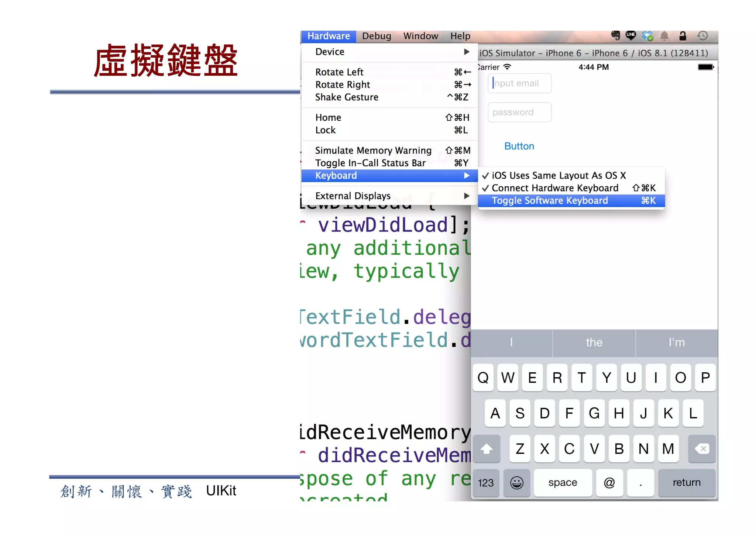
Task: Tap the shift key on keyboard
Action: coord(487,449)
